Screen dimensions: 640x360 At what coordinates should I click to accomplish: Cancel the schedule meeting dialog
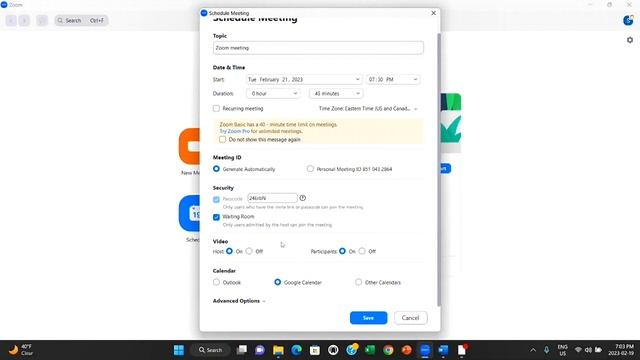click(x=411, y=318)
